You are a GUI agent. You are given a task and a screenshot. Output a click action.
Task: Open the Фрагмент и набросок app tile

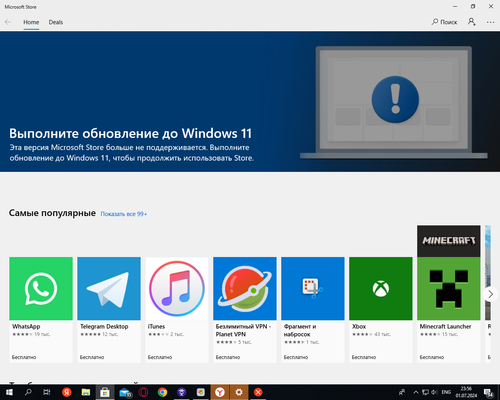point(313,309)
